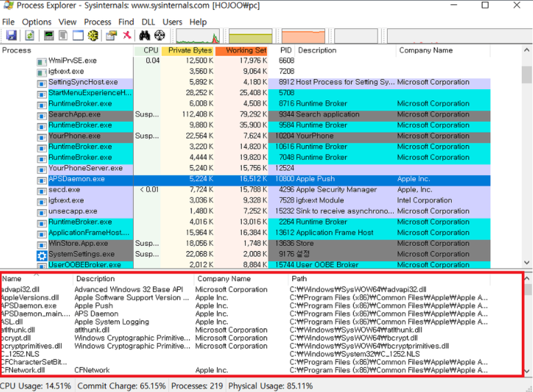This screenshot has width=533, height=392.
Task: Open the Properties toolbar icon
Action: (111, 35)
